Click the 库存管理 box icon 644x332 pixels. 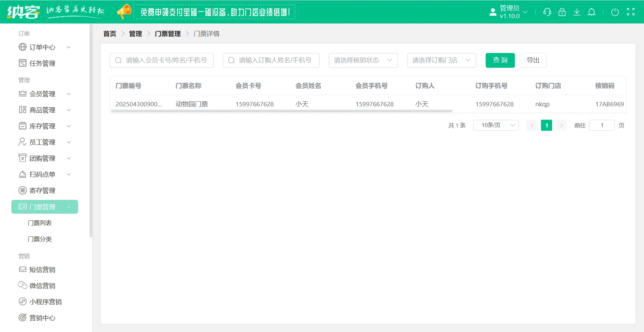click(x=22, y=126)
